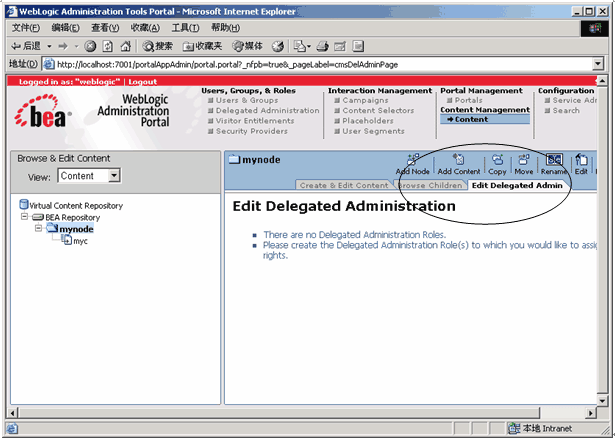Click the Home icon in IE toolbar
Viewport: 615px width, 440px height.
(x=126, y=46)
